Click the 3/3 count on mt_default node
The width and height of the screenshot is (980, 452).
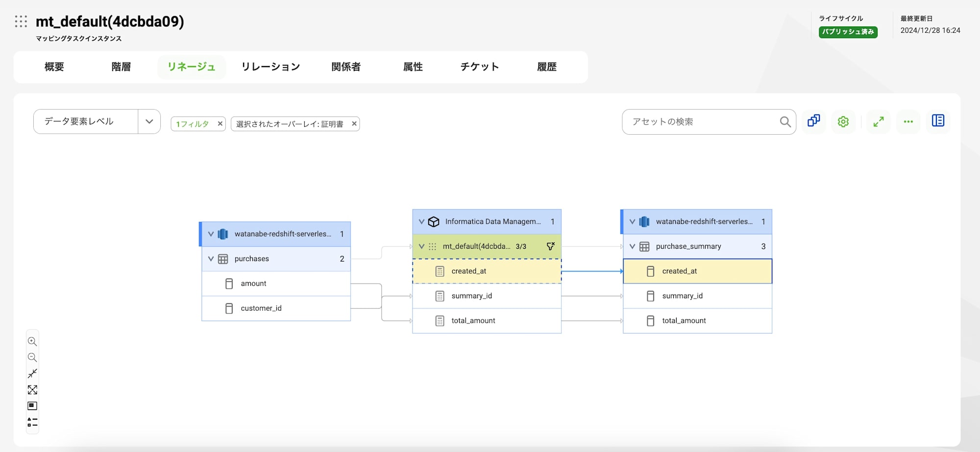(x=521, y=246)
